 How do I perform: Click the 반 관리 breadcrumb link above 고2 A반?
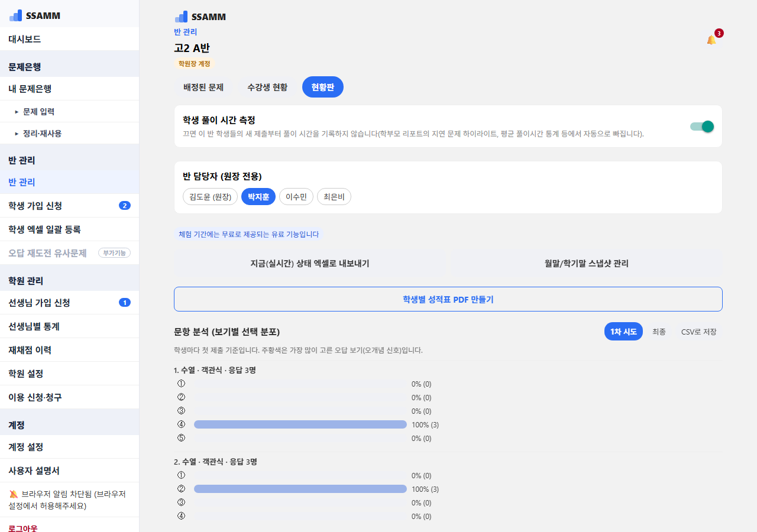pyautogui.click(x=186, y=32)
